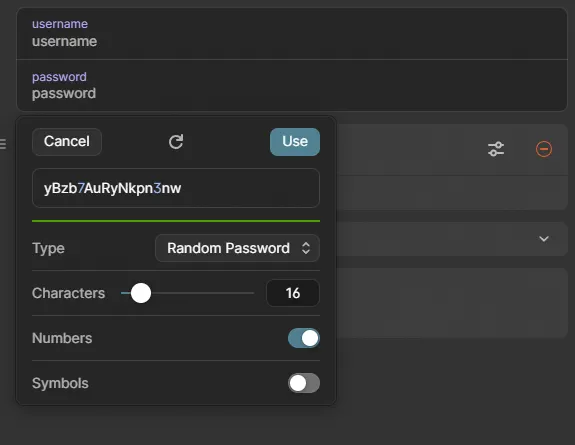575x445 pixels.
Task: Click the drag handle lines at left edge
Action: (3, 143)
